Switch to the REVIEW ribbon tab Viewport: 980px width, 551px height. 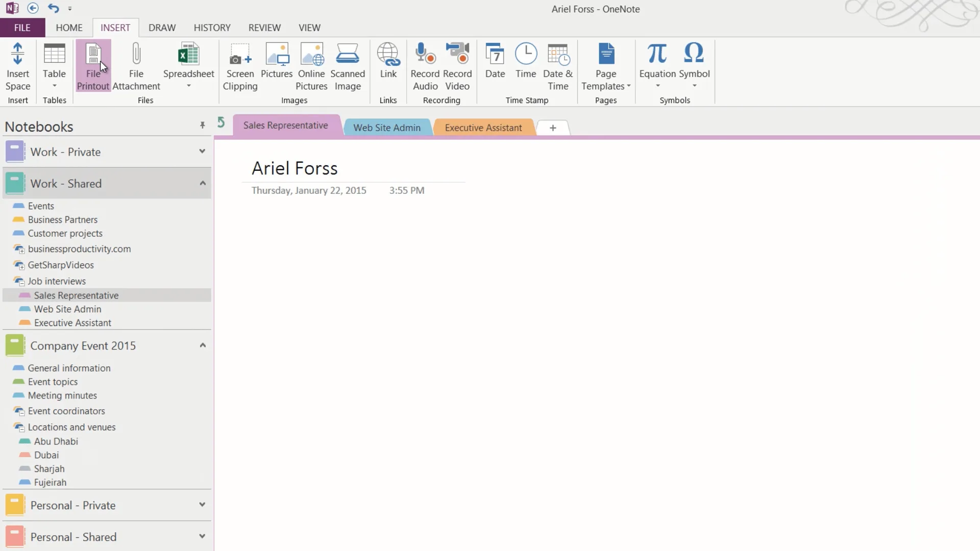[264, 28]
